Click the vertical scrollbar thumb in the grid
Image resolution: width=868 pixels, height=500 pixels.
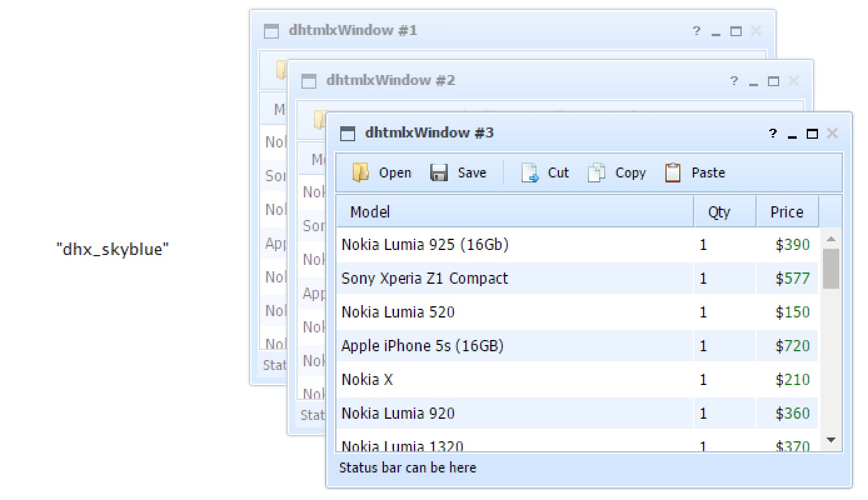[x=831, y=269]
